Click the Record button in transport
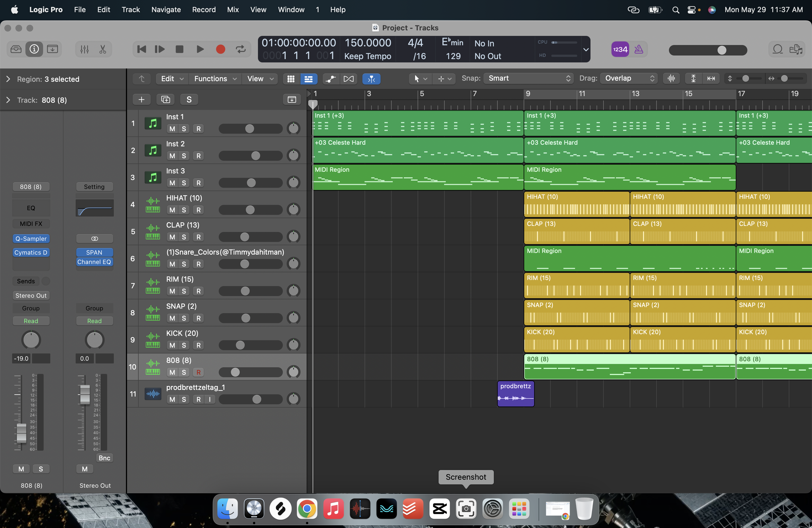Image resolution: width=812 pixels, height=528 pixels. (220, 49)
